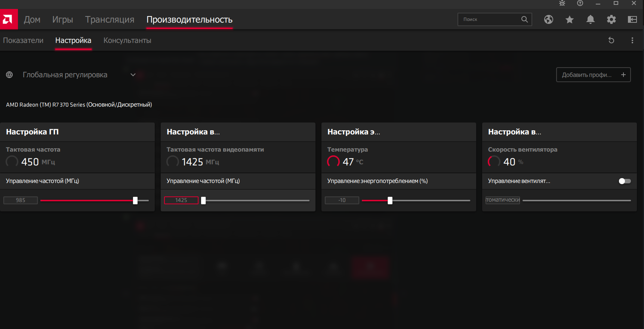
Task: Click the 47 °C temperature value
Action: [x=353, y=162]
